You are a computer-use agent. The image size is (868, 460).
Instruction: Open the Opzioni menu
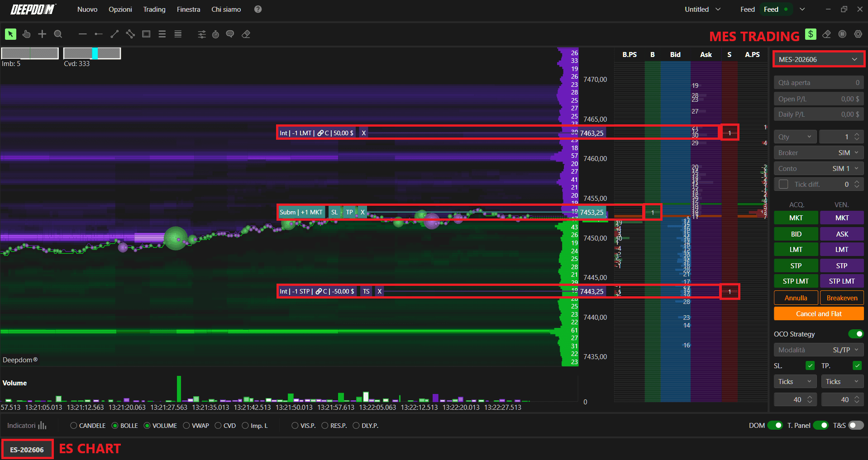pyautogui.click(x=120, y=9)
